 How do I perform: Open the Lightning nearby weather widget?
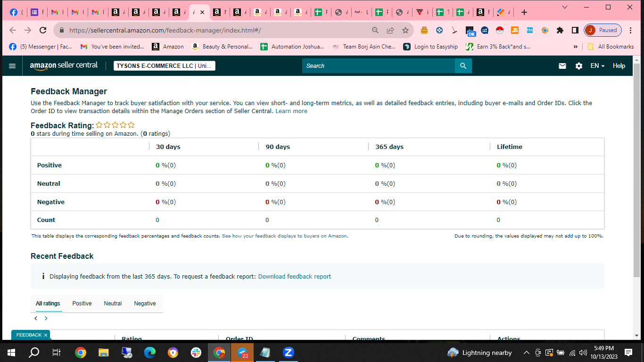479,353
